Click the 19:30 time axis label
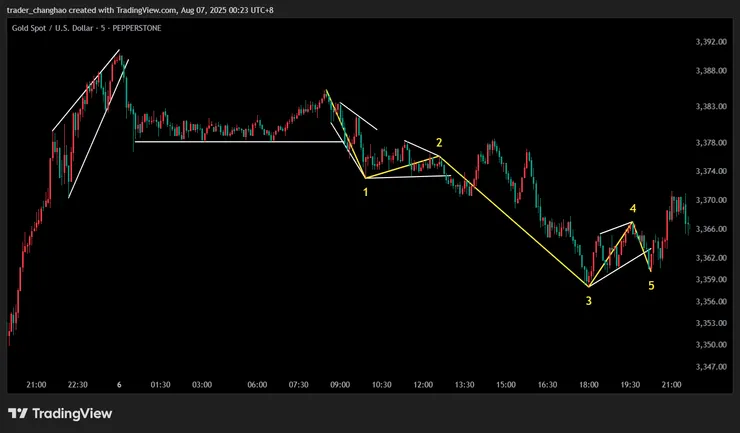The height and width of the screenshot is (433, 740). click(631, 385)
